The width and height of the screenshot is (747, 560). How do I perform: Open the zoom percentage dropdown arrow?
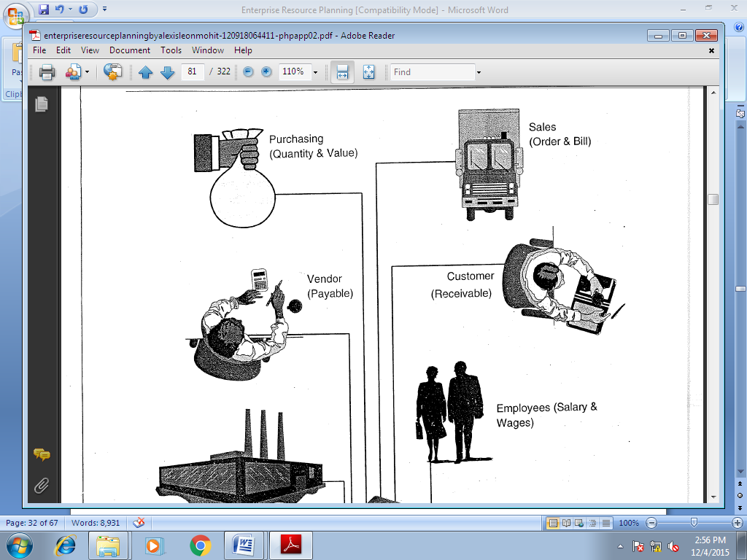tap(315, 72)
